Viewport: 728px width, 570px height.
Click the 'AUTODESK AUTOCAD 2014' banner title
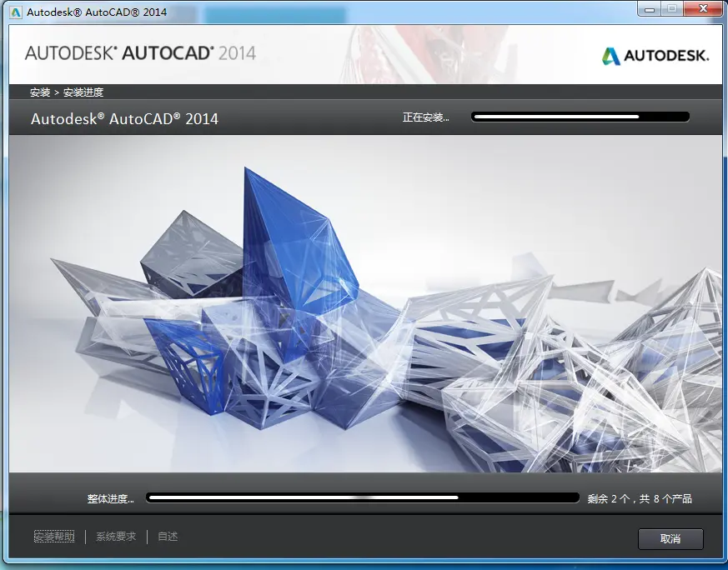(140, 52)
